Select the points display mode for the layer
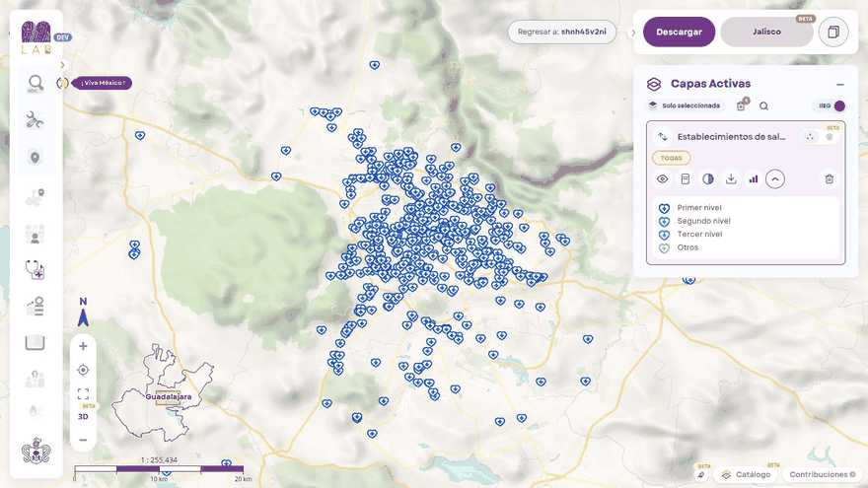The image size is (868, 488). click(x=810, y=137)
